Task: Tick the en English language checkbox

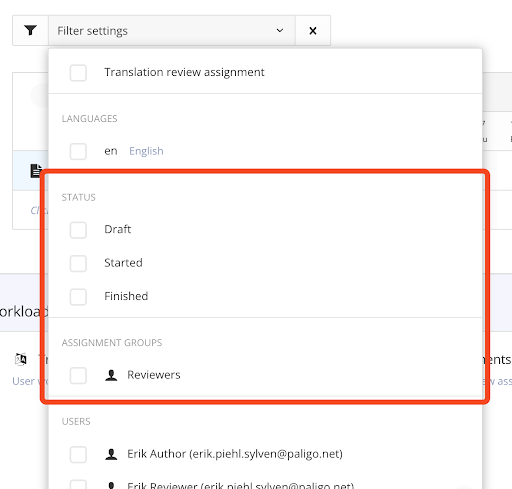Action: tap(78, 151)
